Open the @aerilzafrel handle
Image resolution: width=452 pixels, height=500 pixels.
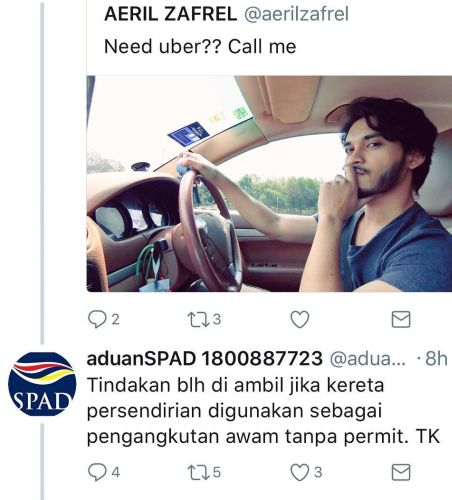tap(296, 14)
